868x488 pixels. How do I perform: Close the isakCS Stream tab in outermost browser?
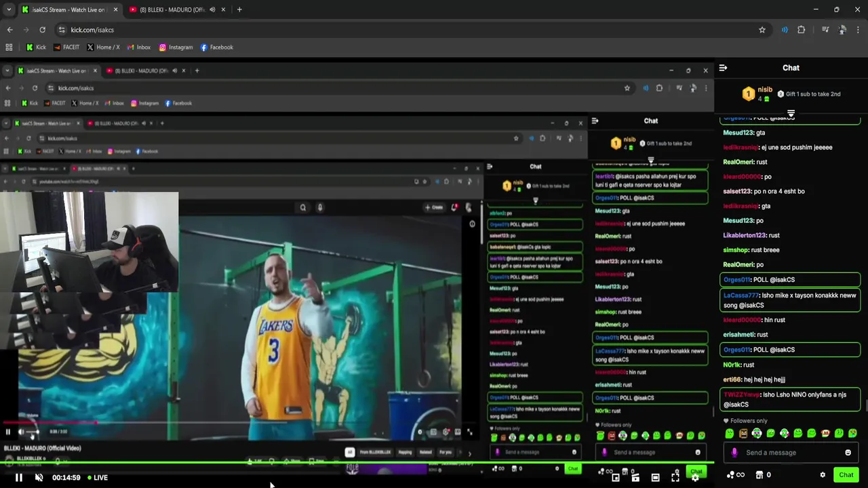point(115,9)
